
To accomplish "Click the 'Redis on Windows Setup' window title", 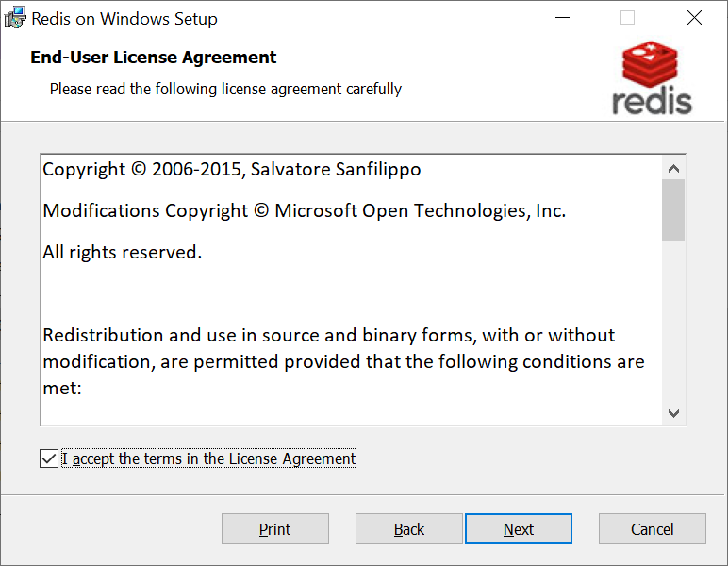I will (124, 19).
